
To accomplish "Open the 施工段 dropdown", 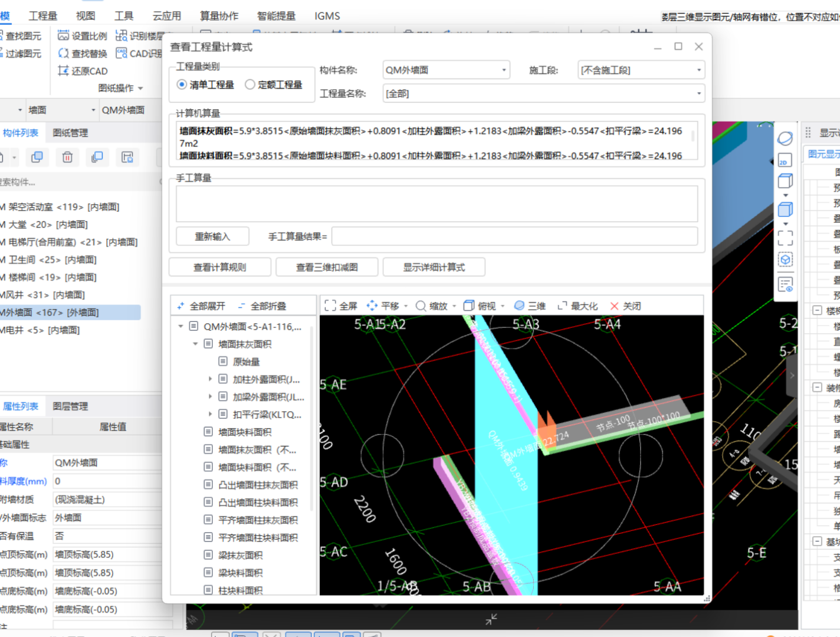I will [x=641, y=70].
